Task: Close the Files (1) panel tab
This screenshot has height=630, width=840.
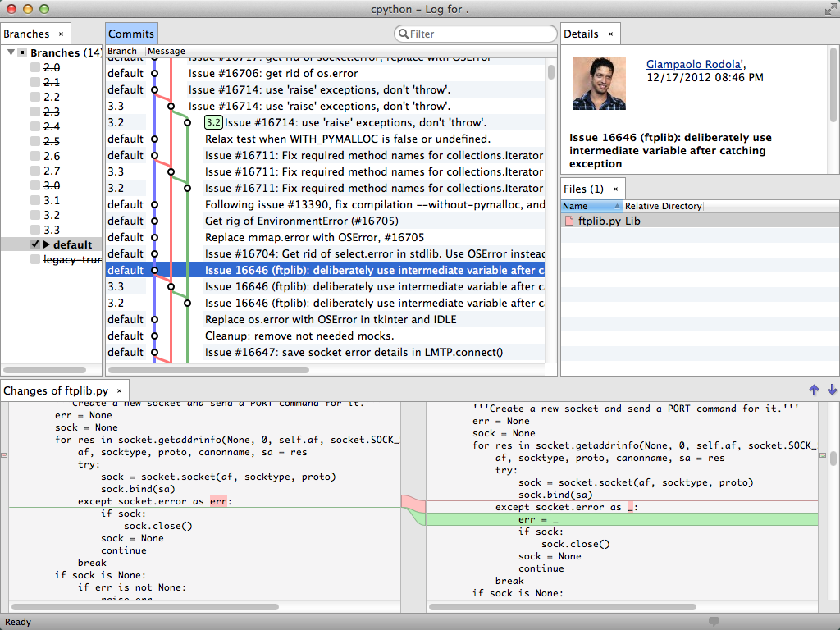Action: 615,189
